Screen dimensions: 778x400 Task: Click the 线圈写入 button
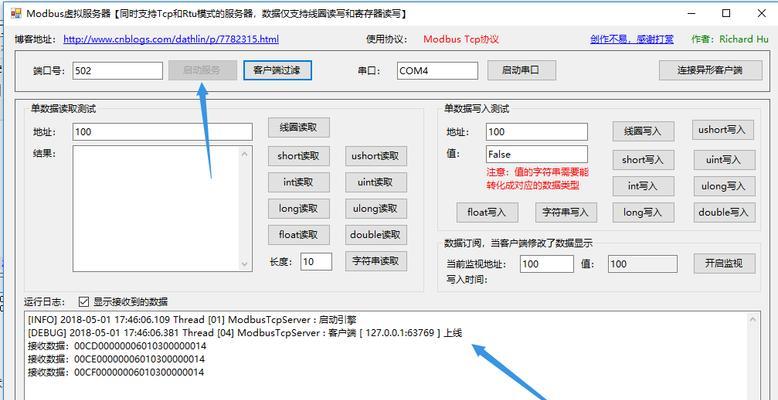point(643,132)
